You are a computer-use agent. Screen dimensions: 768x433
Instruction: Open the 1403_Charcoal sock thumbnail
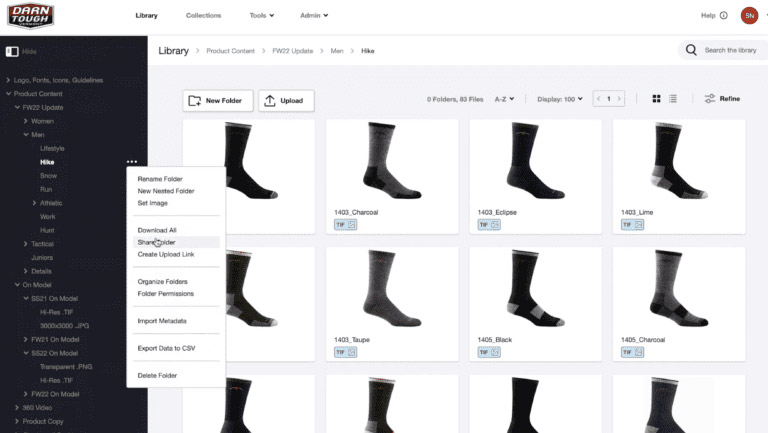coord(392,162)
